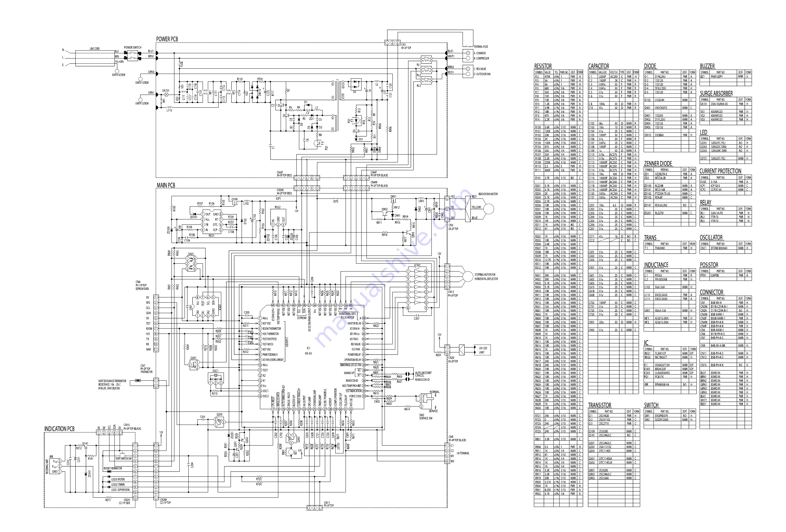786x532 pixels.
Task: Select the BUZZER table heading
Action: coord(707,66)
